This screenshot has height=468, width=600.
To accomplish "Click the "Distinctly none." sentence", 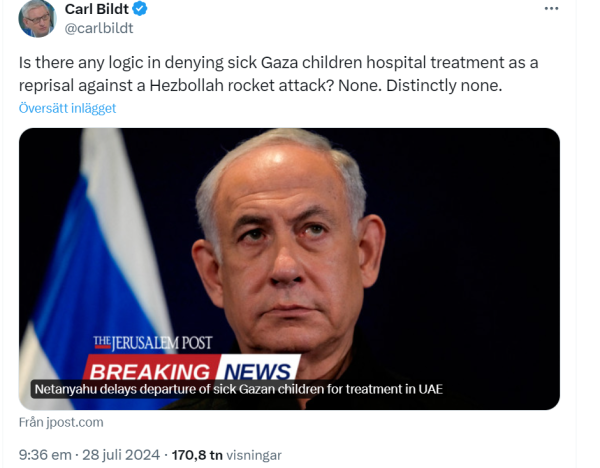I will coord(444,86).
